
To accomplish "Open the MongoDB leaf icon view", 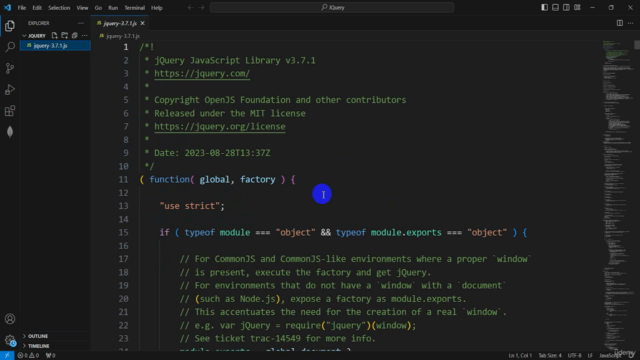I will pyautogui.click(x=10, y=132).
